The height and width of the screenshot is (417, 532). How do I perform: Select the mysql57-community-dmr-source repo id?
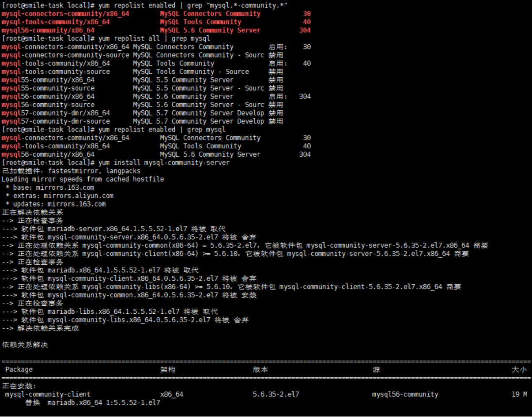56,121
